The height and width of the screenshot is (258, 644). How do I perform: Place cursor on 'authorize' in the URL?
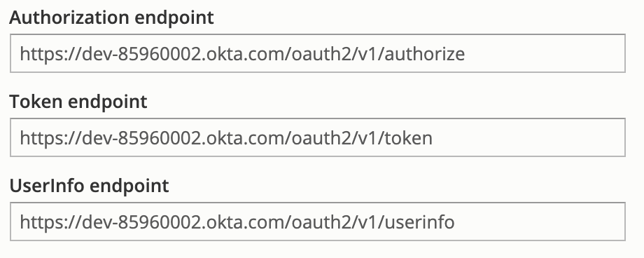point(424,54)
